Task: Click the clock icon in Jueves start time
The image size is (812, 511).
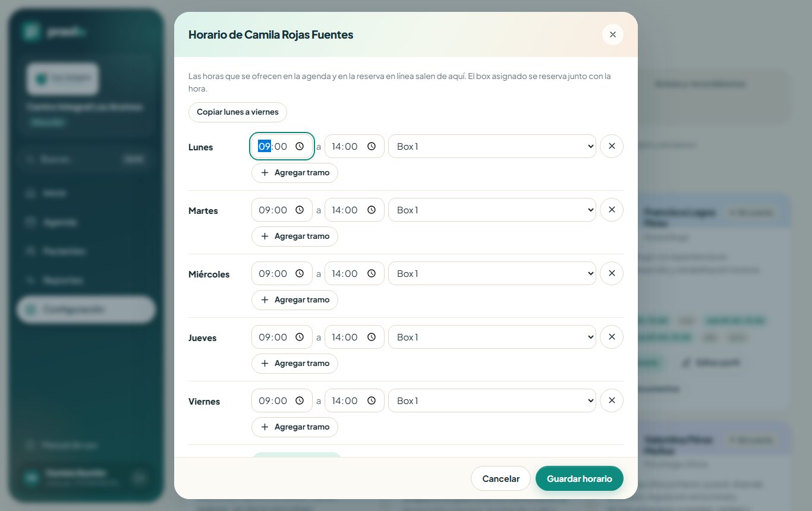Action: point(300,337)
